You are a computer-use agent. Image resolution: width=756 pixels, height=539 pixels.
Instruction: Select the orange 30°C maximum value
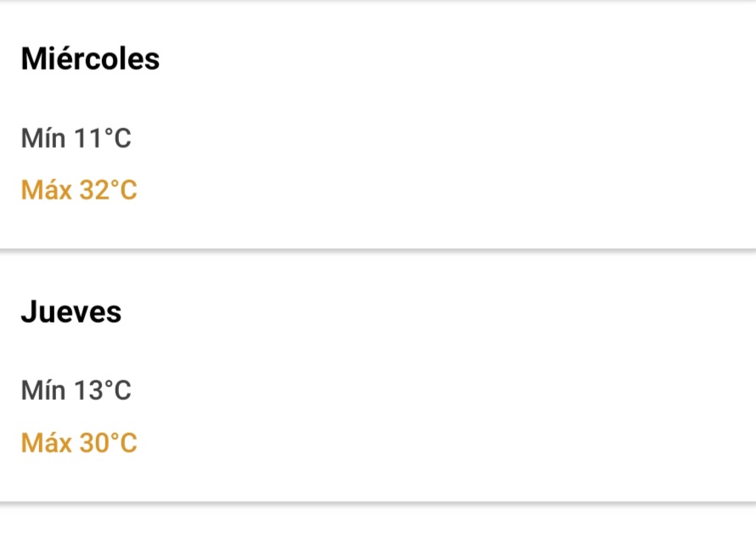click(x=108, y=443)
